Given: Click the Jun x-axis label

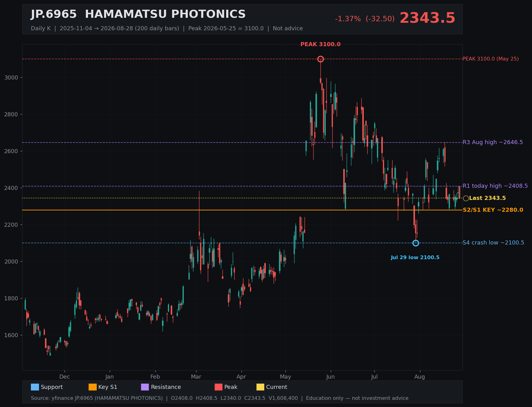Looking at the screenshot, I should click(330, 377).
